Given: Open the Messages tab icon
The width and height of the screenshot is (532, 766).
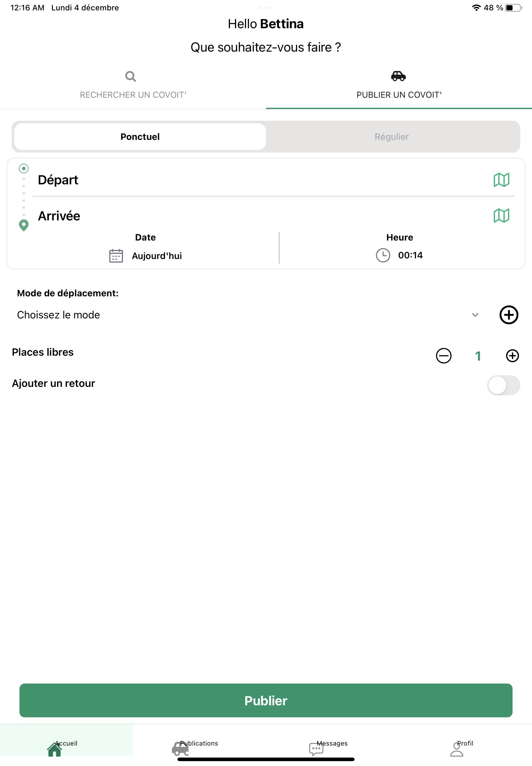Looking at the screenshot, I should (316, 749).
